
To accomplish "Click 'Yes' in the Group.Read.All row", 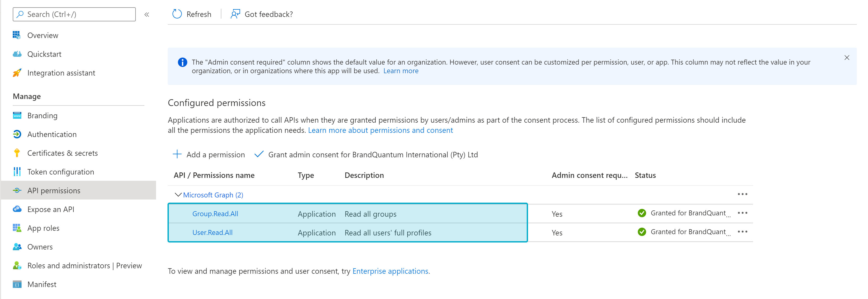I will click(x=557, y=214).
